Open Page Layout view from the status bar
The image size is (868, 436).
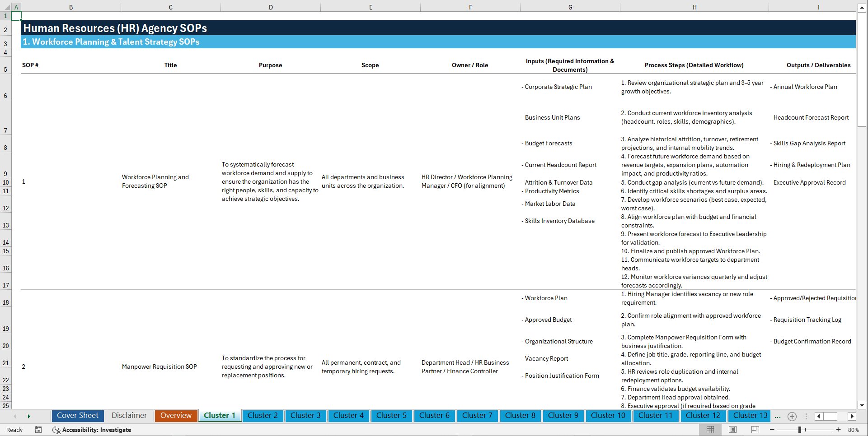[x=732, y=429]
